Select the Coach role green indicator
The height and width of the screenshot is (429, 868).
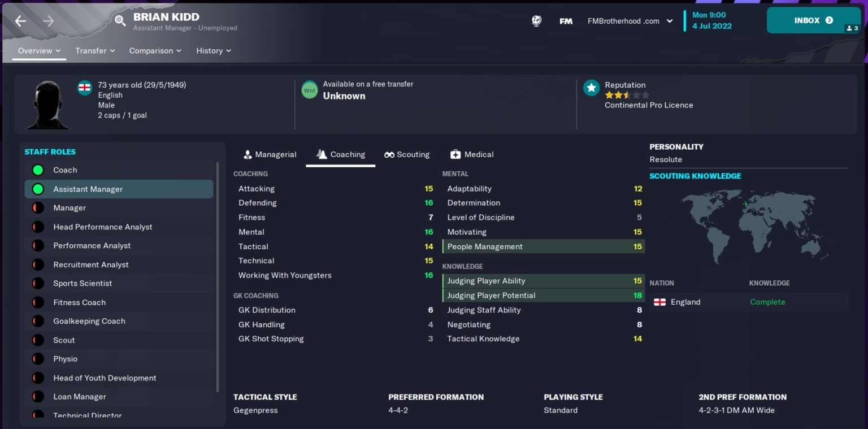(x=38, y=170)
